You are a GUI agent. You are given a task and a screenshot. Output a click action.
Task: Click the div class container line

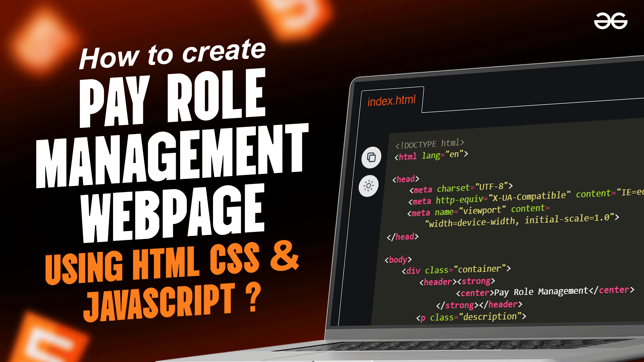[x=456, y=269]
